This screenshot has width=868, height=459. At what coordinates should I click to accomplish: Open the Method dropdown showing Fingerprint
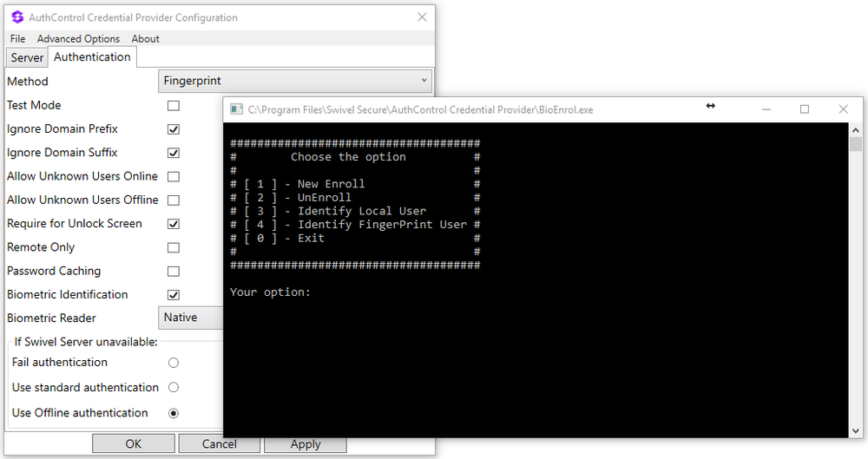pos(295,82)
